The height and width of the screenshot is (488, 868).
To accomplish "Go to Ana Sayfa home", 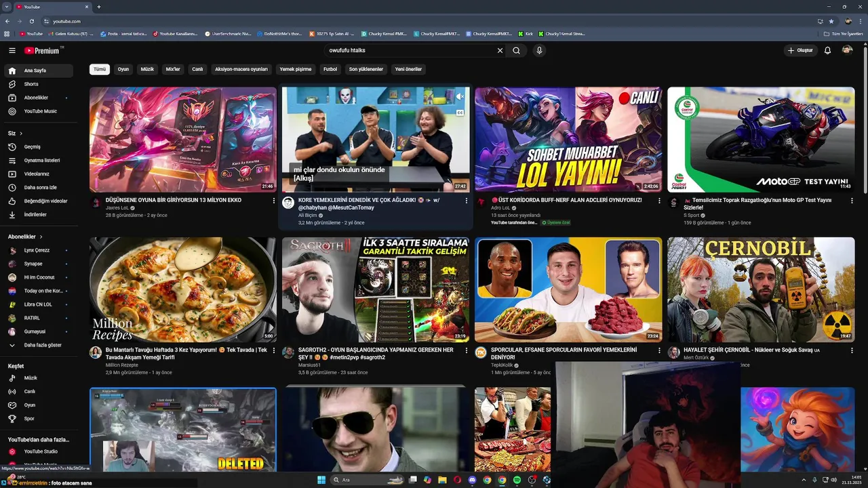I will coord(39,70).
